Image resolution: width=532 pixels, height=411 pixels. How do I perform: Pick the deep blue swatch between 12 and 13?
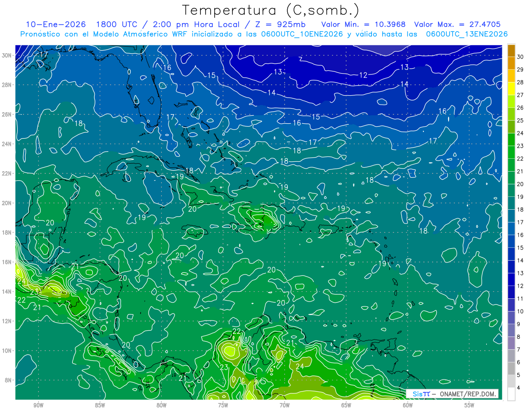[x=511, y=279]
